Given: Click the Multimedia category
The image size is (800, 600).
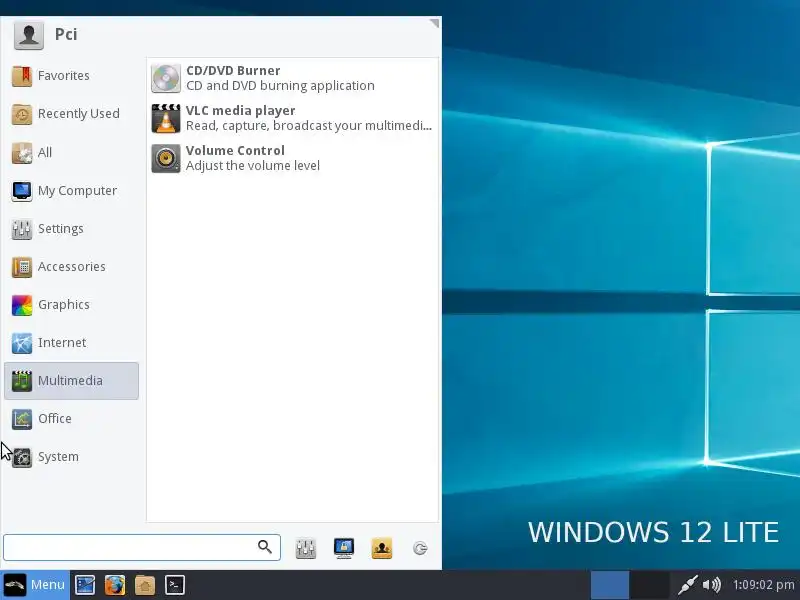Looking at the screenshot, I should pyautogui.click(x=71, y=381).
